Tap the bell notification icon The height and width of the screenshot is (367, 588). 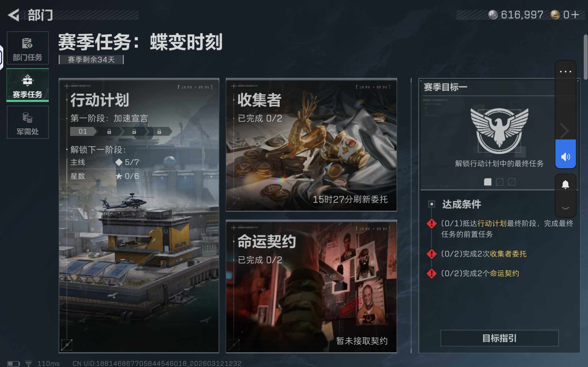click(x=565, y=185)
